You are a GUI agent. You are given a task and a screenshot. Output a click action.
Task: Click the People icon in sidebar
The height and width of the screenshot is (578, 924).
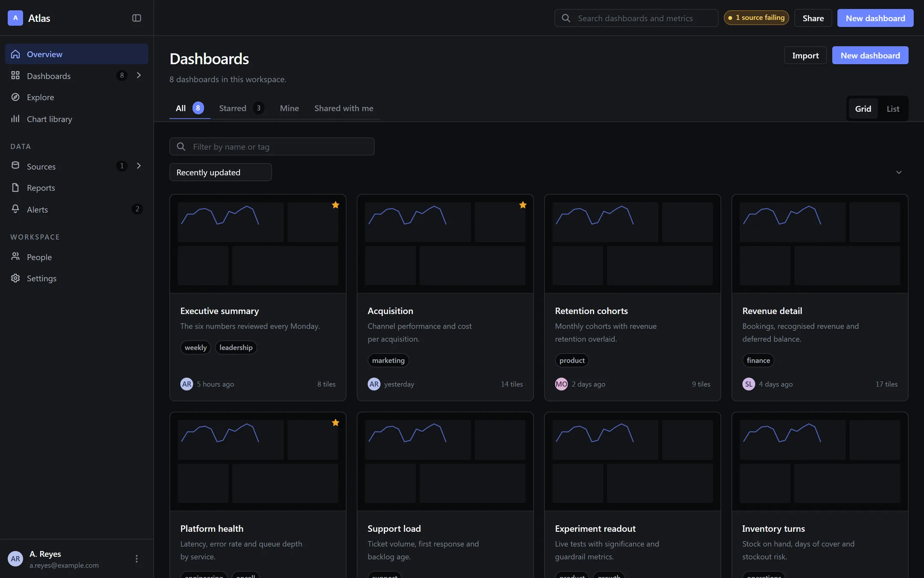[15, 257]
